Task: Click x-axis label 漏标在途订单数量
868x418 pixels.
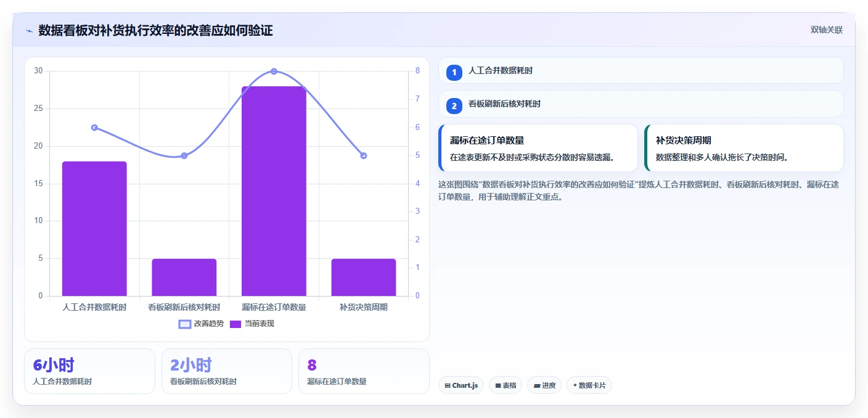Action: pyautogui.click(x=274, y=307)
